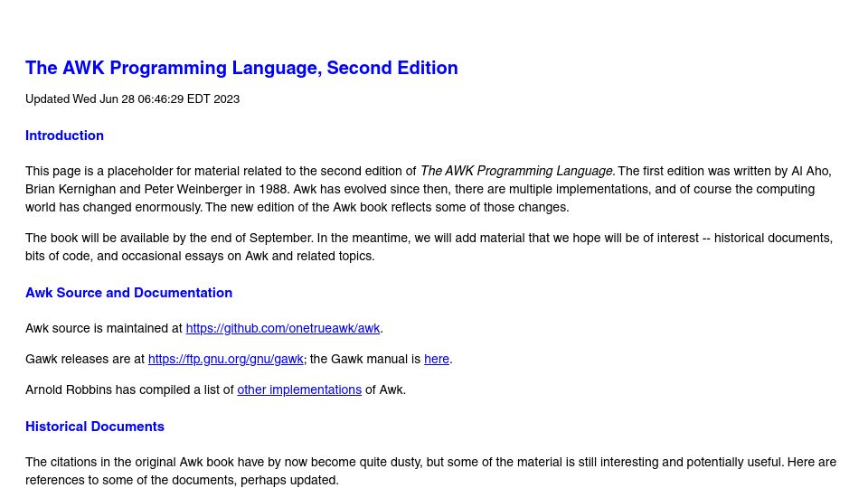Image resolution: width=868 pixels, height=488 pixels.
Task: Click the italic text 'The AWK Programming Language'
Action: click(516, 171)
